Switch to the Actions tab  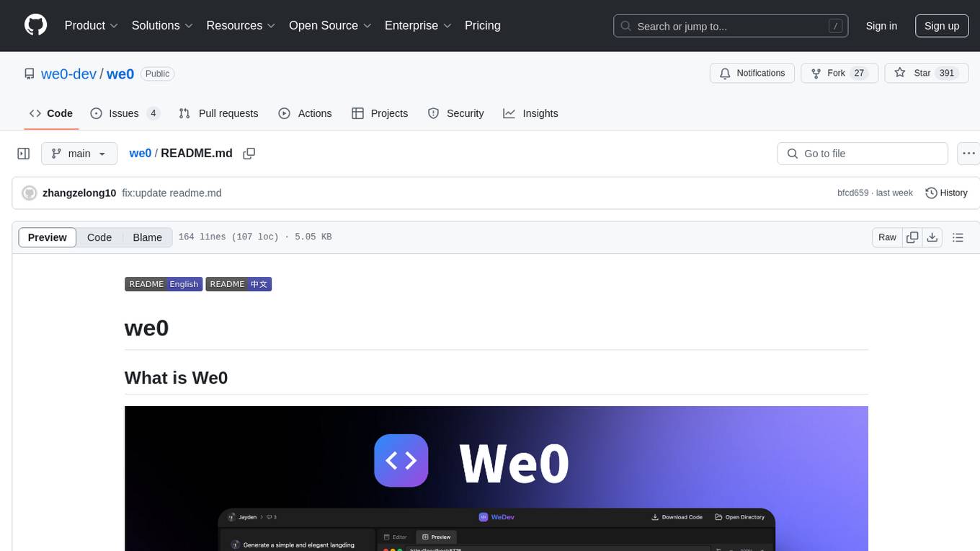pos(305,113)
